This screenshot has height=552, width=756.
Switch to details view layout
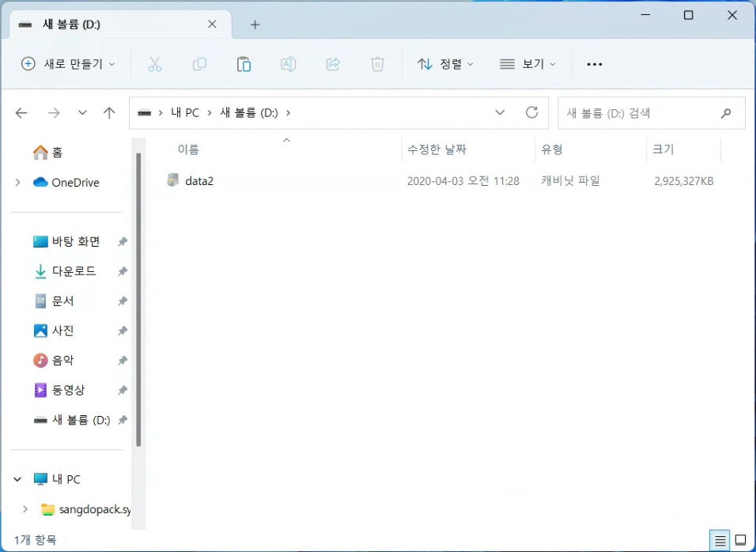(x=720, y=541)
